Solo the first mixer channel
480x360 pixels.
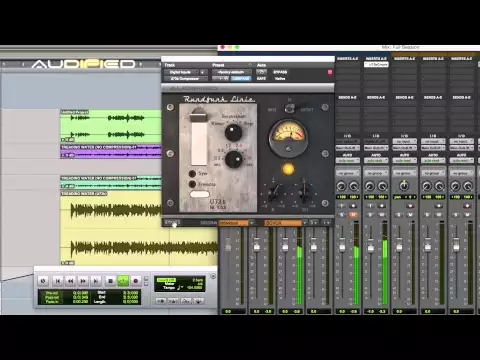tap(342, 215)
